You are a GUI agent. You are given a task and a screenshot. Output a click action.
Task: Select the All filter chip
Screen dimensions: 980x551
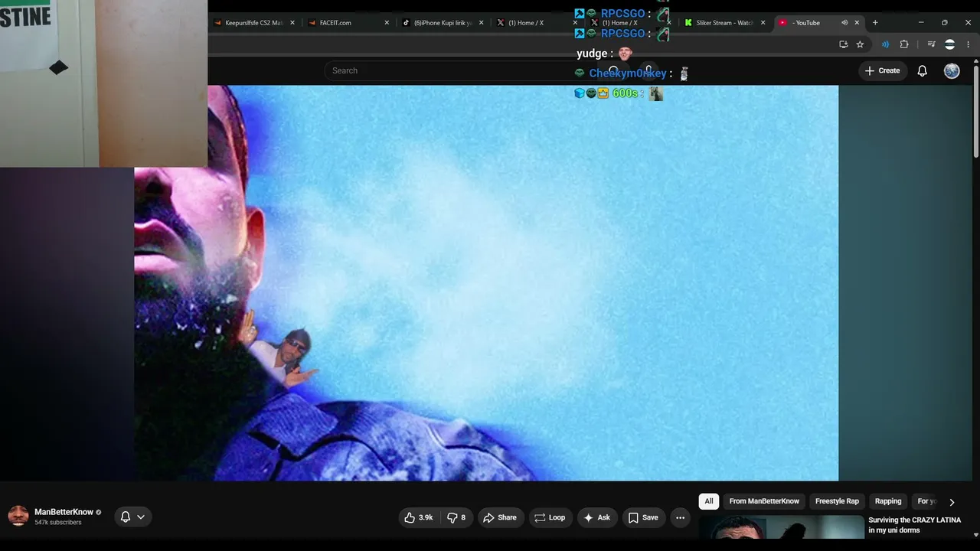coord(709,501)
